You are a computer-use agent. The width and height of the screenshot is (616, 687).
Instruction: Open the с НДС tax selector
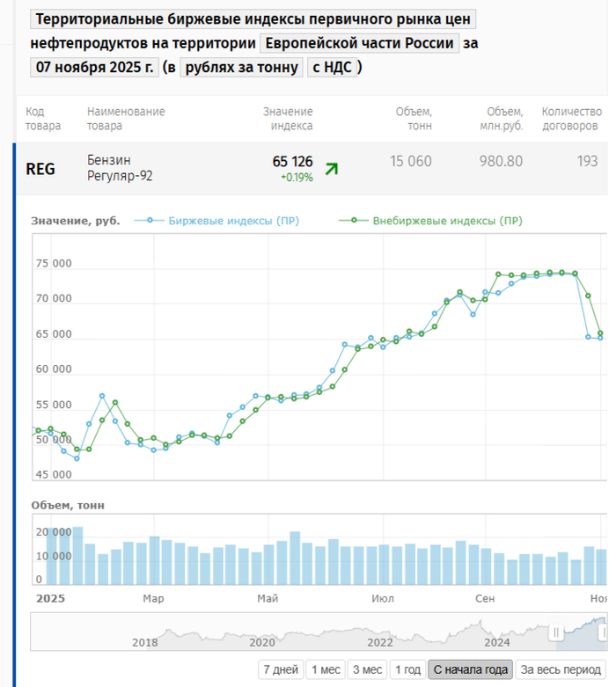tap(332, 67)
